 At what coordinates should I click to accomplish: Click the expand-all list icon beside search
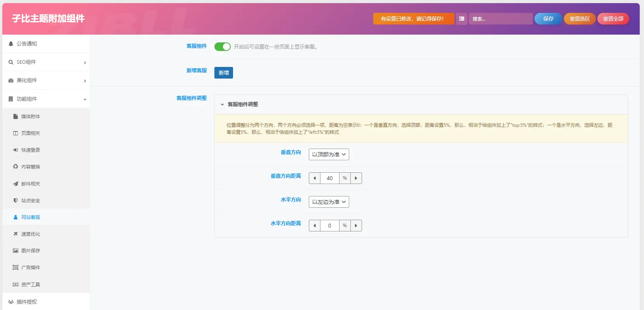coord(461,19)
